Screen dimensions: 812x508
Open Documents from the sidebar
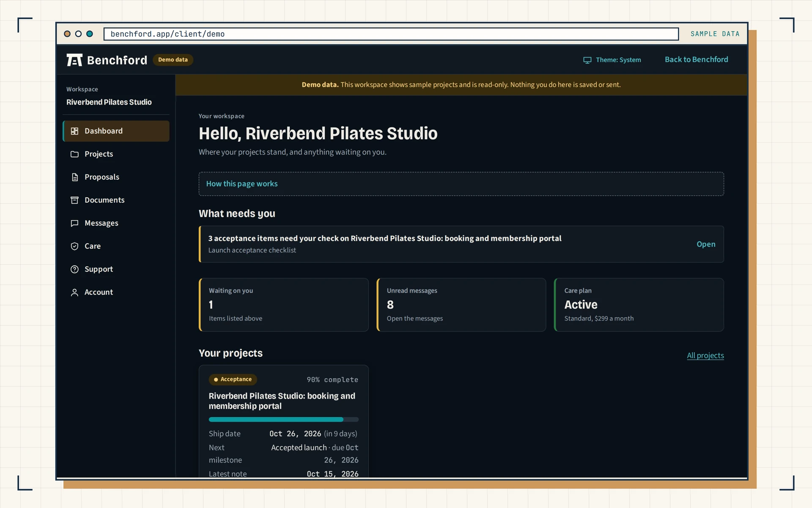[x=116, y=200]
